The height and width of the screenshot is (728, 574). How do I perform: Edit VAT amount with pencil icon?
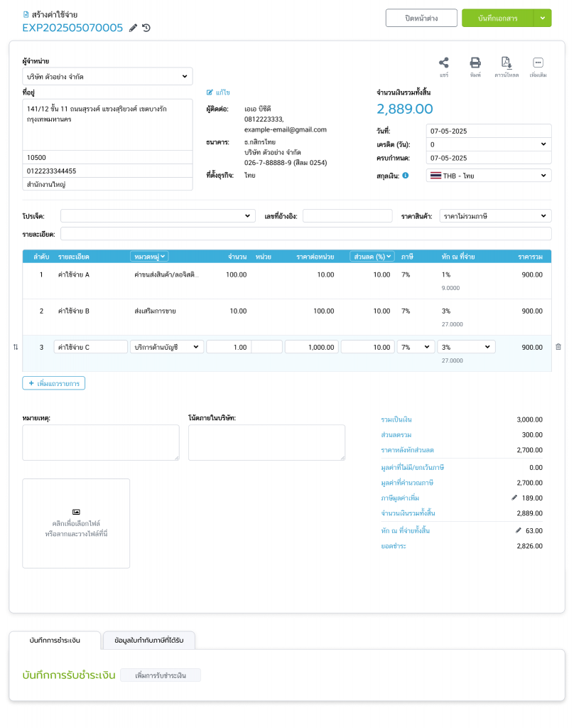[x=514, y=498]
